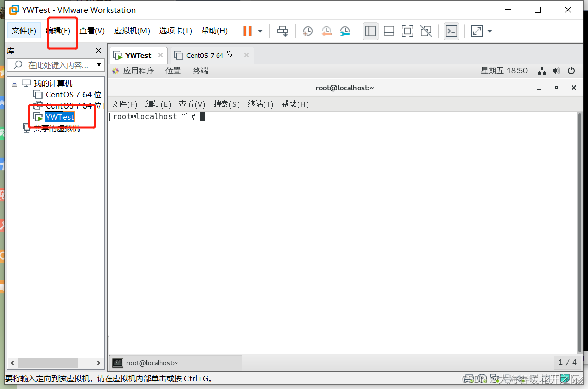The height and width of the screenshot is (389, 588).
Task: Open the 帮助(H) menu in VMware
Action: pos(215,31)
